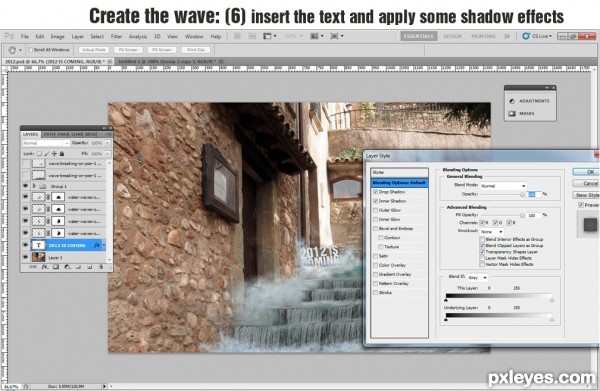
Task: Enable Scroll All Windows checkbox
Action: [x=30, y=50]
